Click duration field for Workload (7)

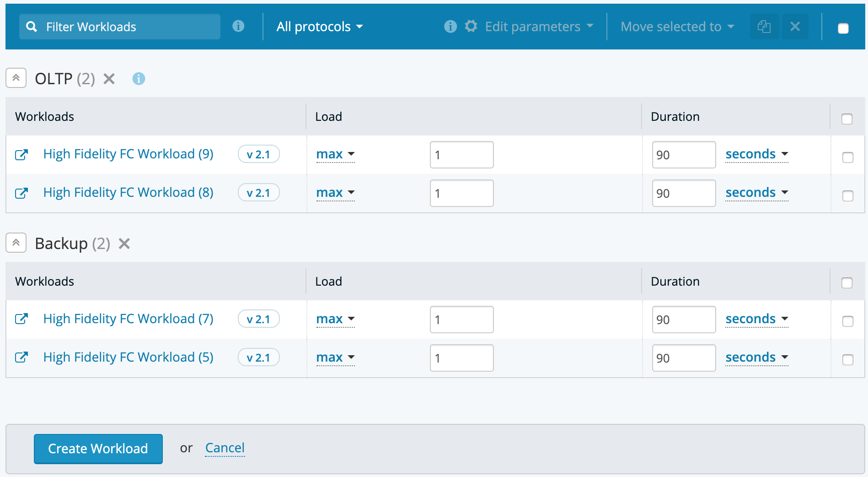click(x=684, y=320)
